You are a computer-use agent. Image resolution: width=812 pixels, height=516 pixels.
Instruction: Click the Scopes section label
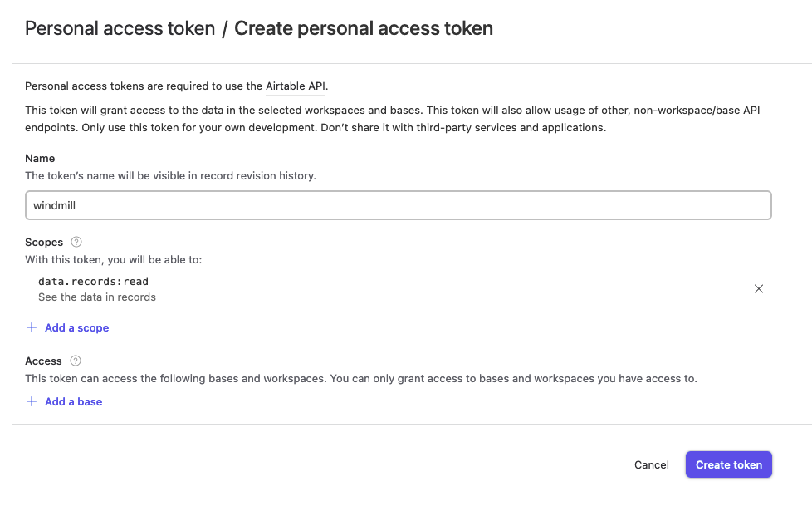44,243
